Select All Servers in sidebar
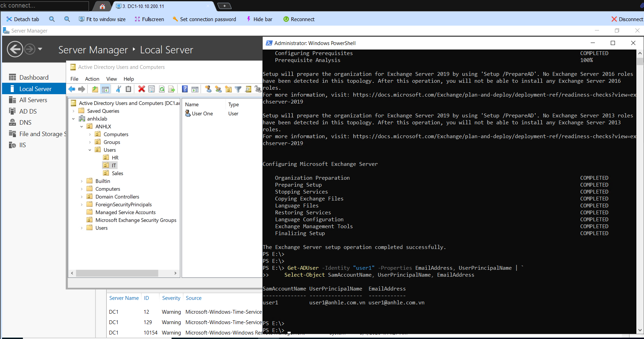 (x=34, y=100)
